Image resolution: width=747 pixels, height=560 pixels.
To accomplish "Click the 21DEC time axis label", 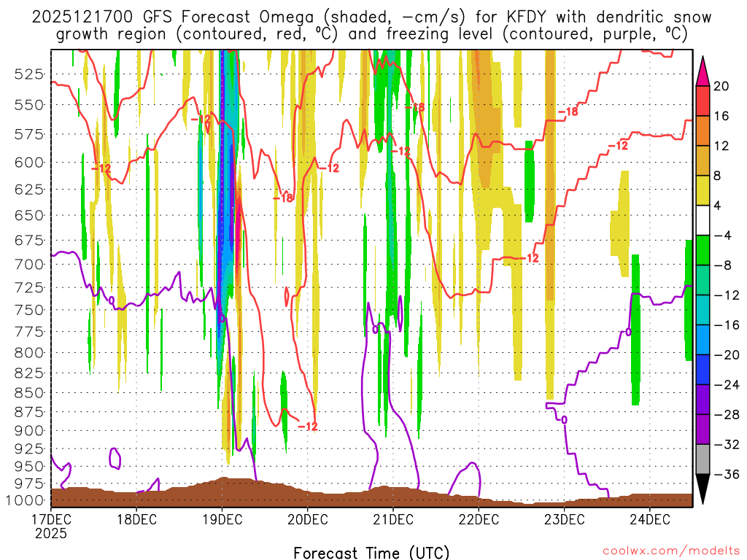I will [392, 518].
